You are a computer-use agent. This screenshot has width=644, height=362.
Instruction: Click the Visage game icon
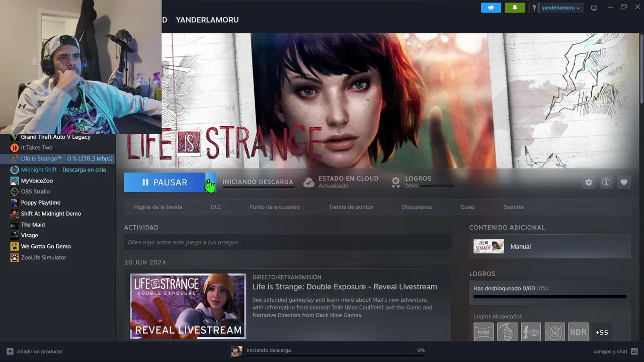pos(15,235)
